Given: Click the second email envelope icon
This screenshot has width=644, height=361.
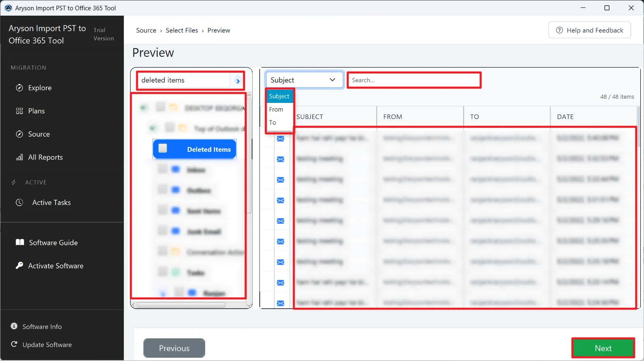Looking at the screenshot, I should click(281, 159).
